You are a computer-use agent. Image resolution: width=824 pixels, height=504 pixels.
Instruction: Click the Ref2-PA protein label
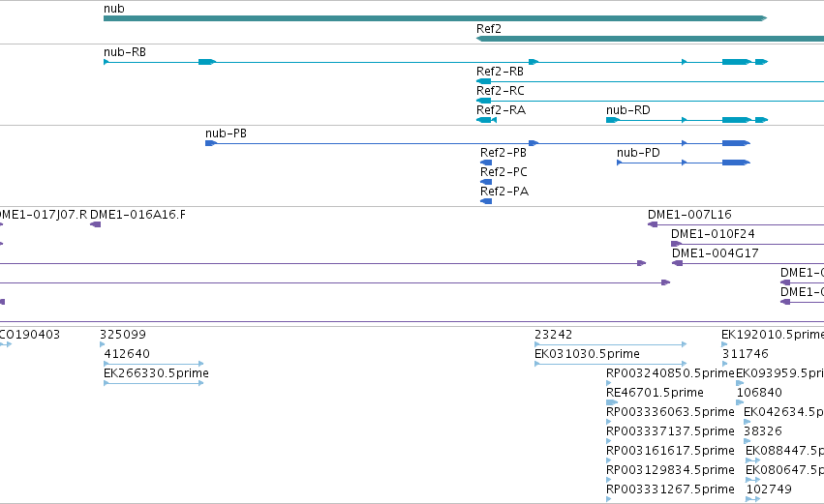[x=504, y=192]
